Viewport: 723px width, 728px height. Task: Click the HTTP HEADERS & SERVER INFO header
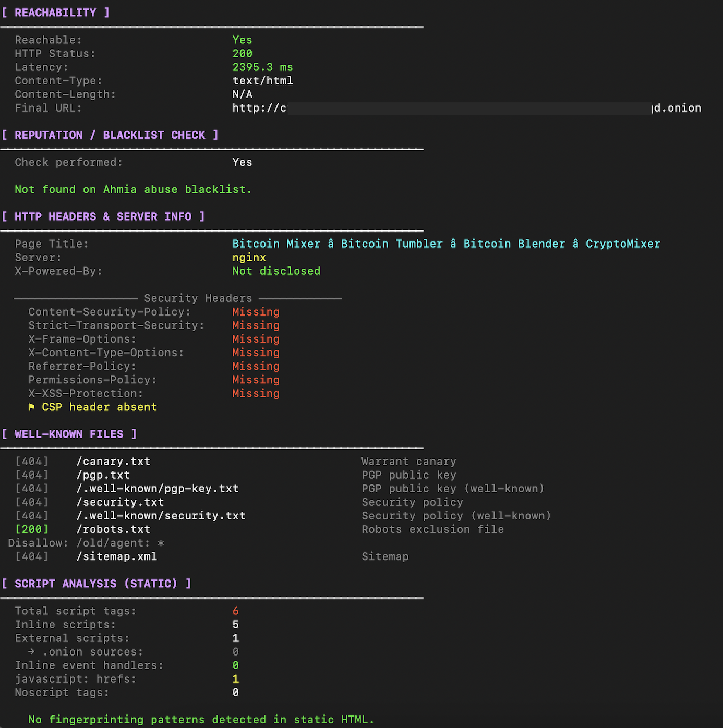click(103, 216)
